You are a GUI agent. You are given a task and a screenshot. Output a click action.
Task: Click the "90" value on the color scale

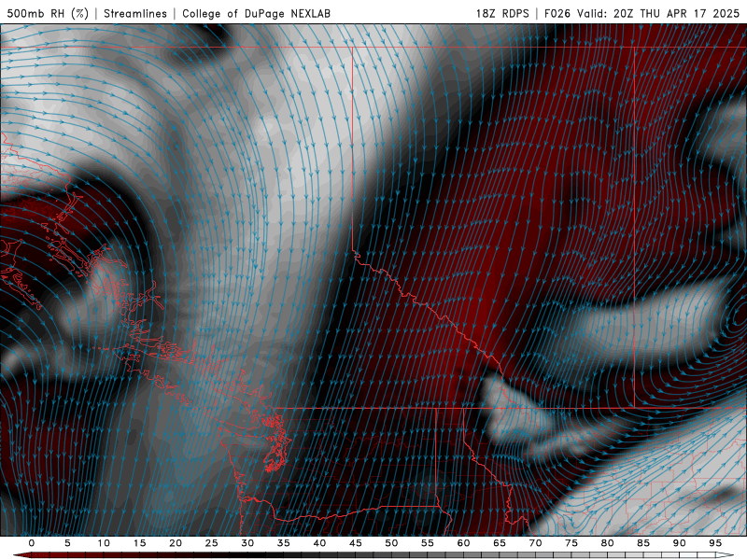679,543
